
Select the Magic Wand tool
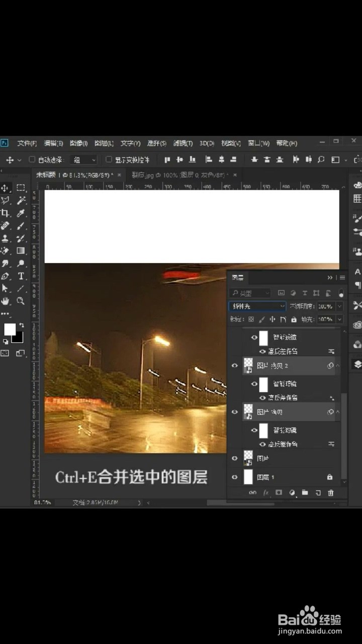point(21,200)
